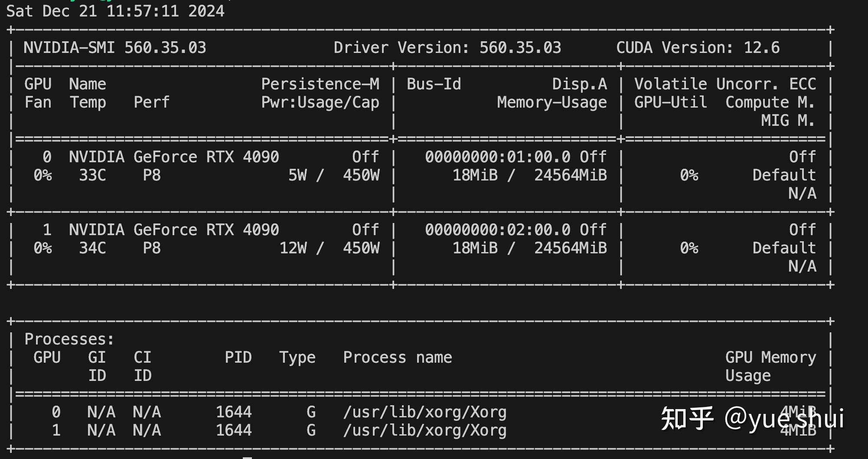The width and height of the screenshot is (868, 459).
Task: Click the P8 perf state for GPU 1
Action: click(152, 248)
